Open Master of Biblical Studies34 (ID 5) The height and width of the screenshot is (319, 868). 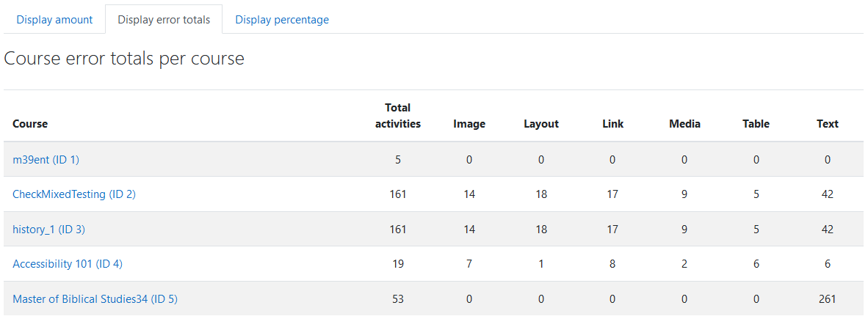click(x=95, y=299)
